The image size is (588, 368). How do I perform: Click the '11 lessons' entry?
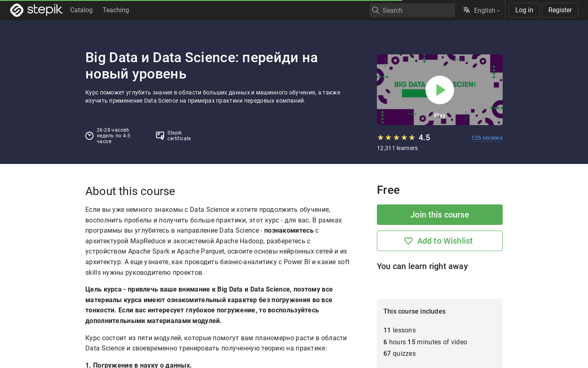coord(399,330)
